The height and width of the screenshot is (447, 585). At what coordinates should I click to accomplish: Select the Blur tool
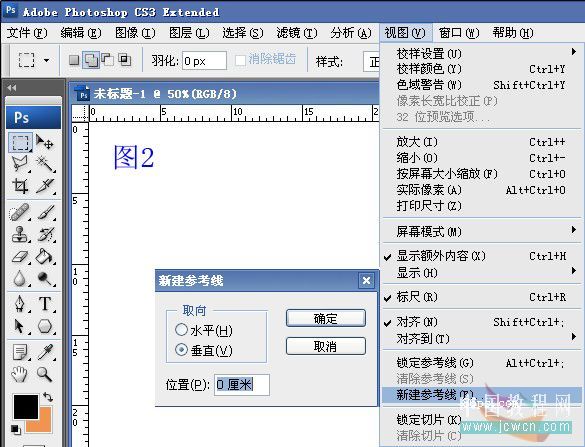pyautogui.click(x=20, y=278)
